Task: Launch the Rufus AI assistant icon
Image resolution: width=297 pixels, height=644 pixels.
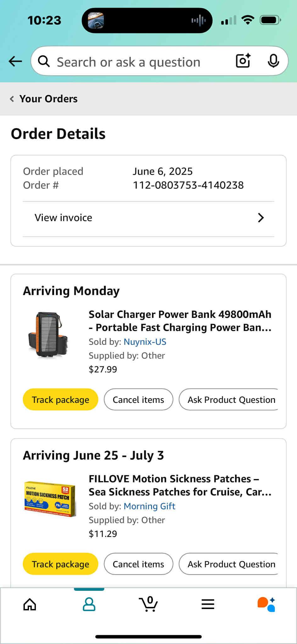Action: pos(266,604)
